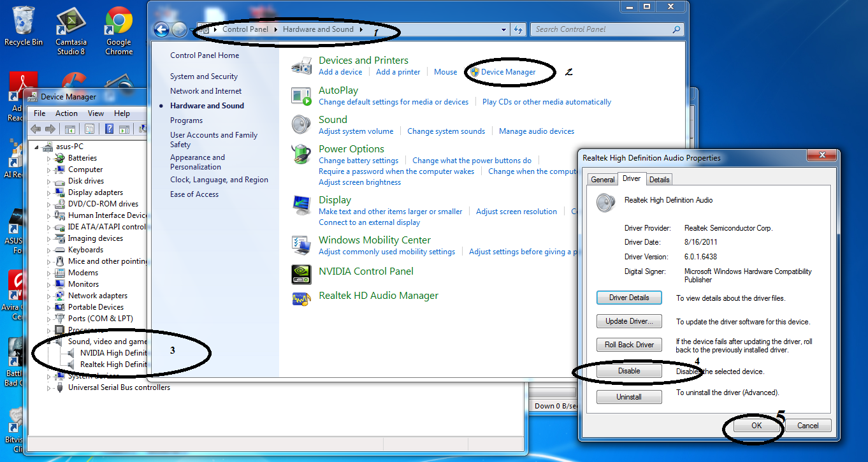
Task: Confirm with the OK button
Action: [x=756, y=425]
